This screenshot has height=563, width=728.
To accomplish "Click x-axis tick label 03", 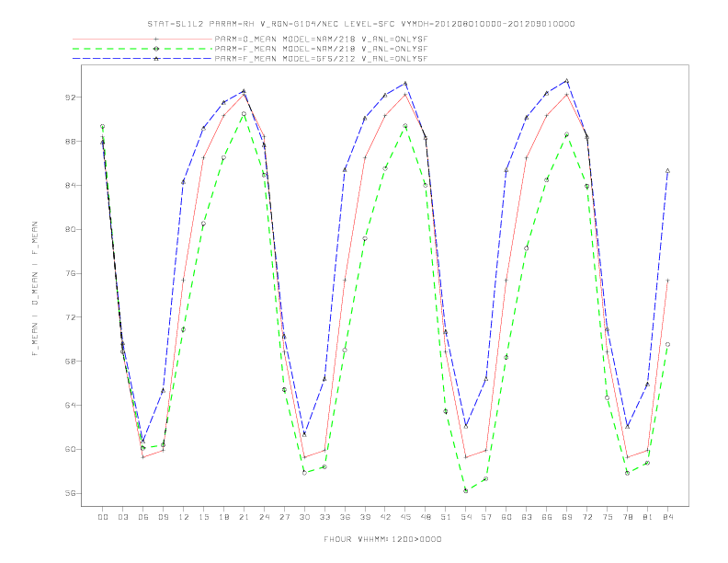I will pyautogui.click(x=123, y=517).
